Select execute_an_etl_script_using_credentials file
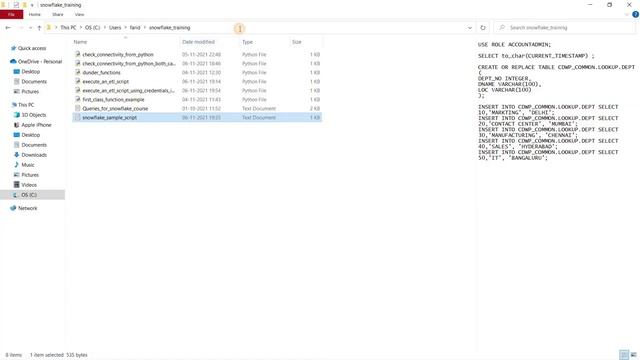The image size is (640, 360). coord(129,91)
